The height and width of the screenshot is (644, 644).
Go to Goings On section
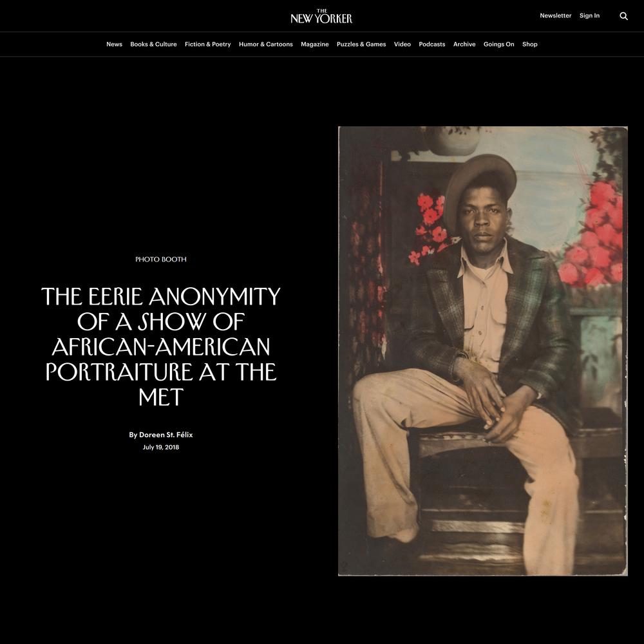498,44
